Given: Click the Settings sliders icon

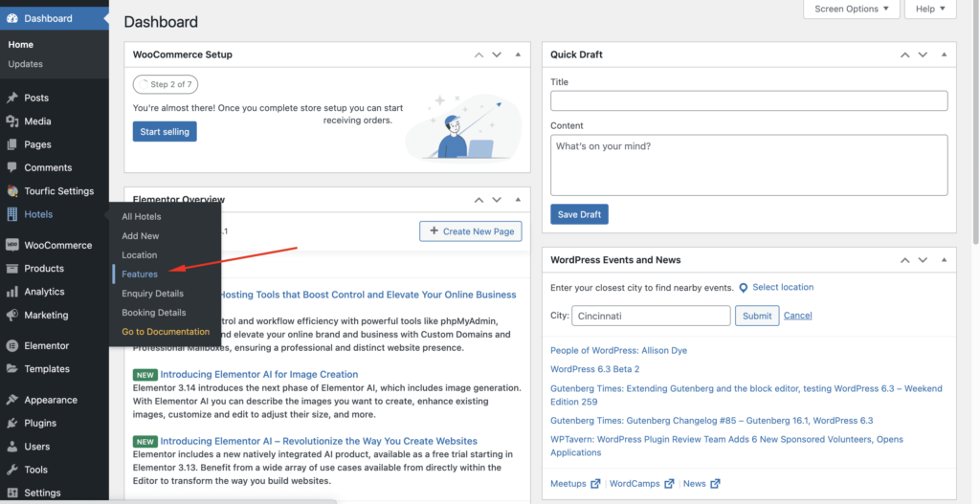Looking at the screenshot, I should [11, 493].
